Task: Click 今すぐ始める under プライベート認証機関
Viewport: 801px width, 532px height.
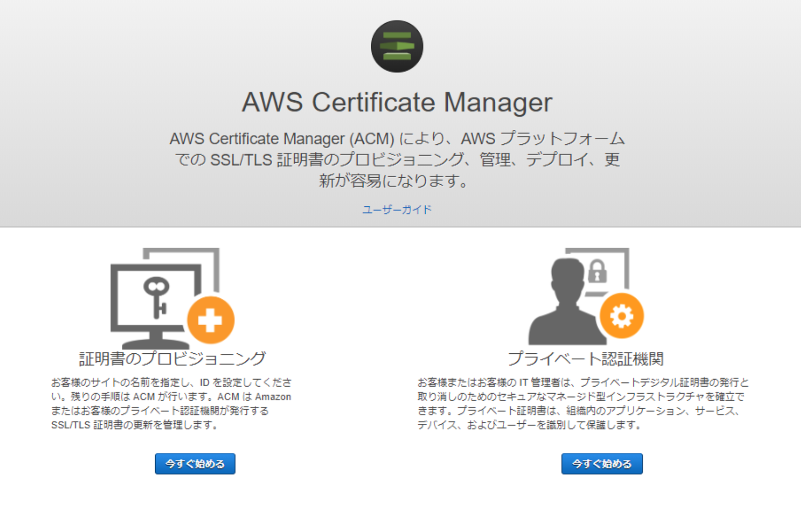Action: coord(602,464)
